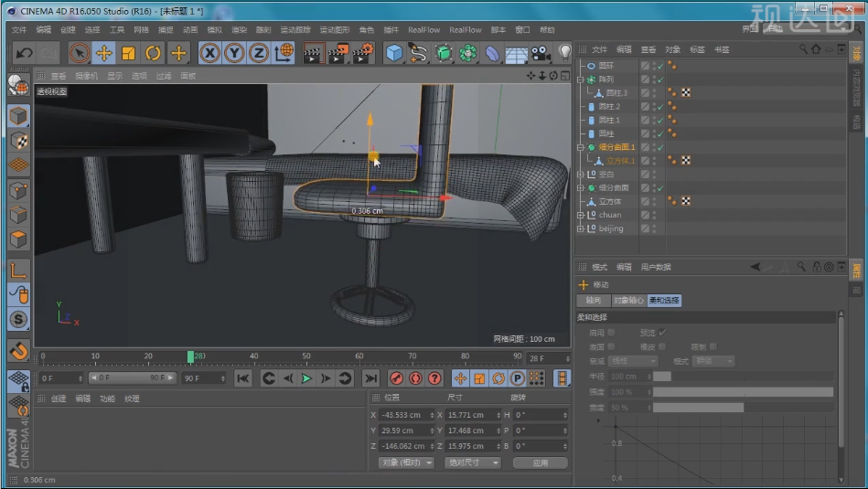The width and height of the screenshot is (868, 489).
Task: Adjust the 半径 radius slider
Action: pyautogui.click(x=743, y=377)
